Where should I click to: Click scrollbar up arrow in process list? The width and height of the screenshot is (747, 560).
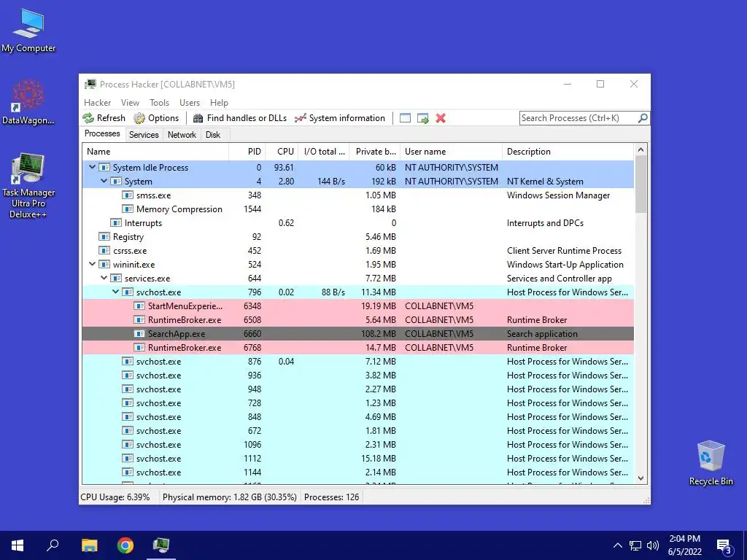(x=640, y=150)
